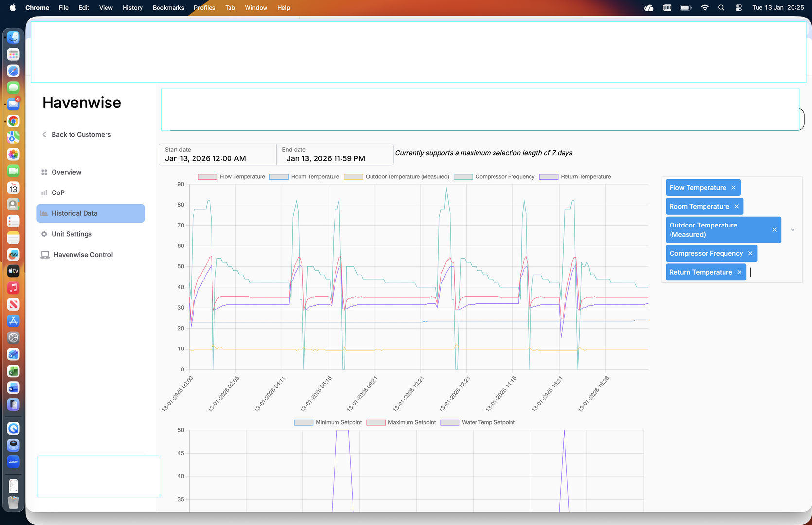Remove the Flow Temperature tag

(x=733, y=188)
